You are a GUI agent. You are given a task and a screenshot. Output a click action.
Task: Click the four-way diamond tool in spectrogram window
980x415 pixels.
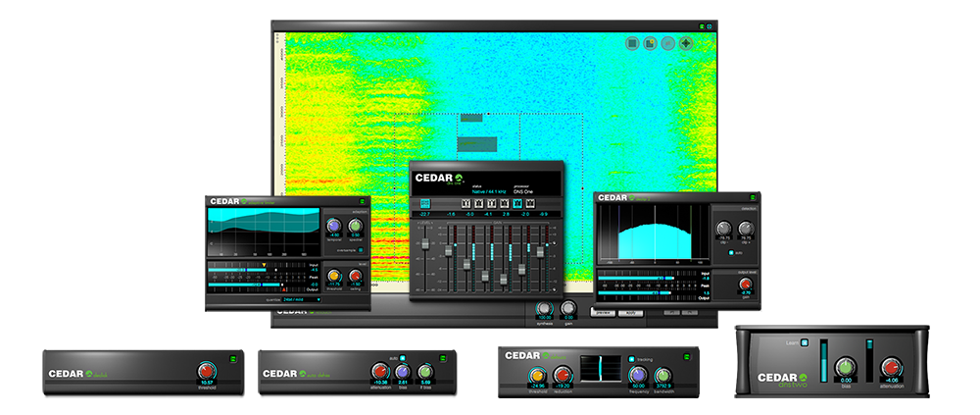tap(686, 43)
